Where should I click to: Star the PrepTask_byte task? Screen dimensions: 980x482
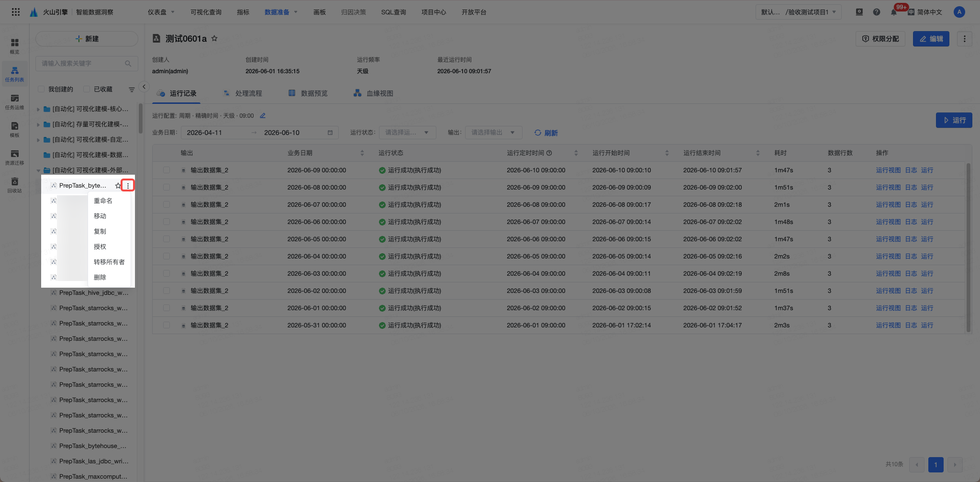click(118, 186)
